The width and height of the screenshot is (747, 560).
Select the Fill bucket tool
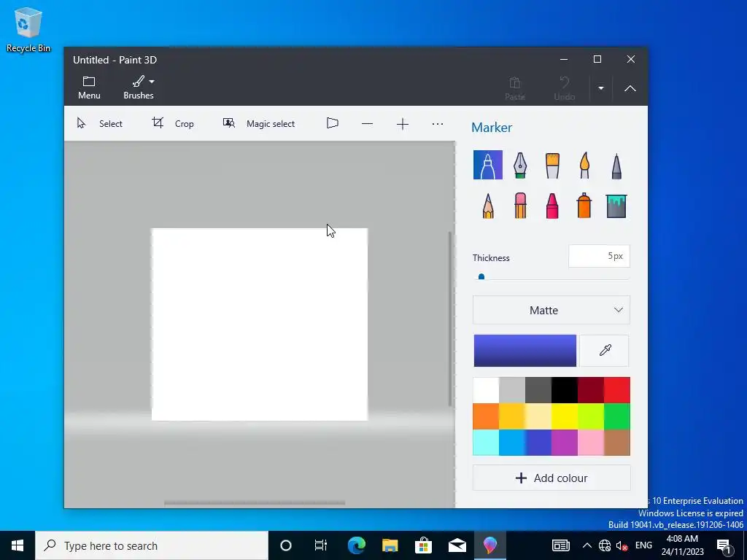[x=616, y=206]
